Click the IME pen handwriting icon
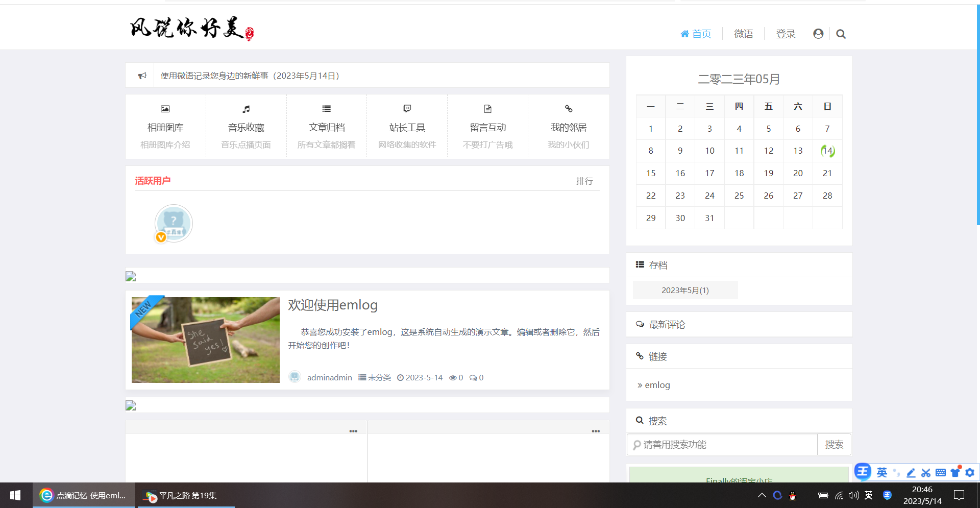980x508 pixels. 911,473
